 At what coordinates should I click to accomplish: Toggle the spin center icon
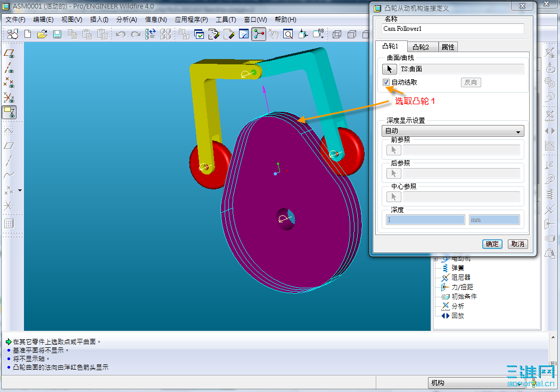coord(259,34)
